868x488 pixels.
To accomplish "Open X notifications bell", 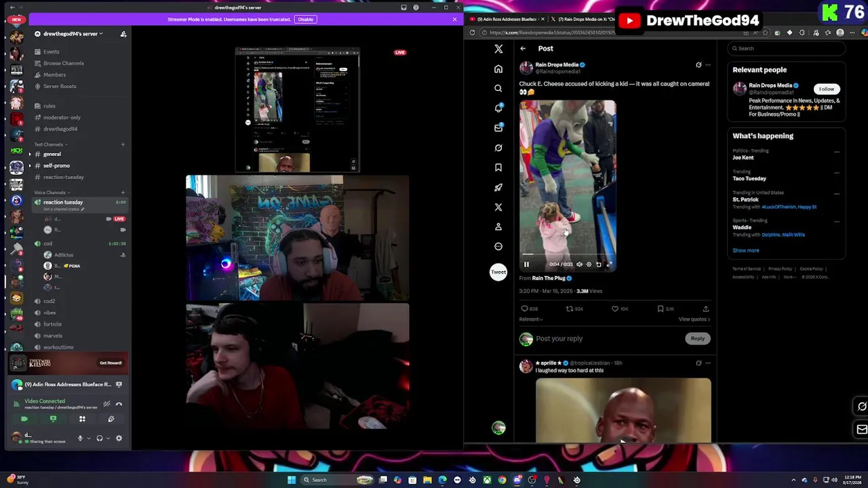I will coord(498,108).
